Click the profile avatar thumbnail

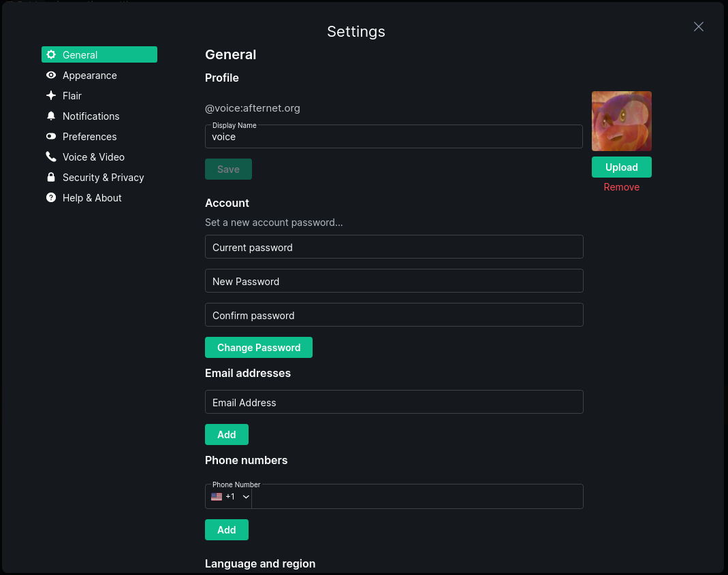point(621,121)
